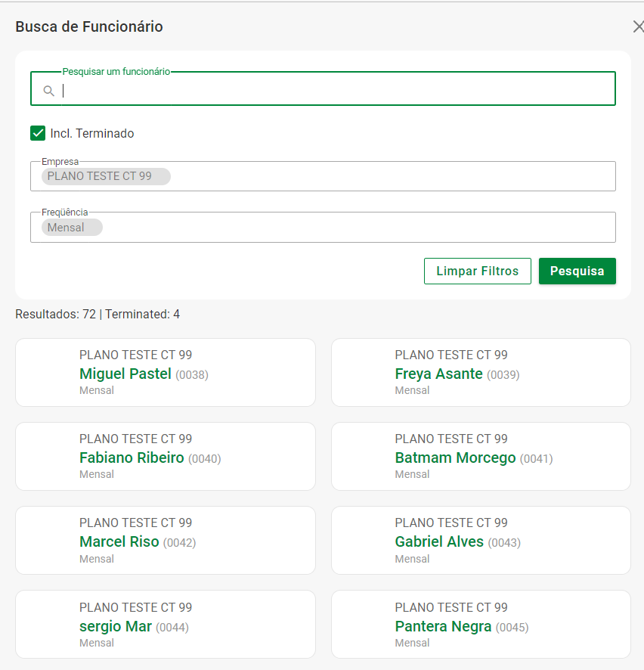Click the search magnifier icon
The width and height of the screenshot is (644, 670).
[48, 91]
